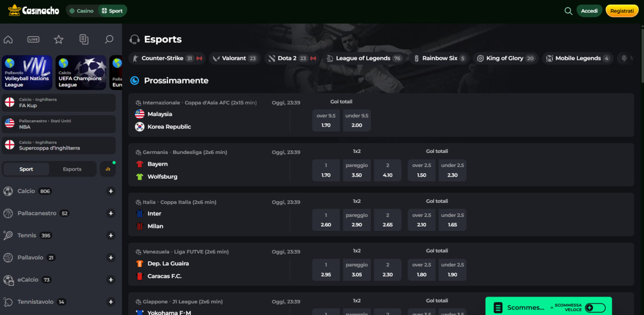Click the Registrati button

622,11
